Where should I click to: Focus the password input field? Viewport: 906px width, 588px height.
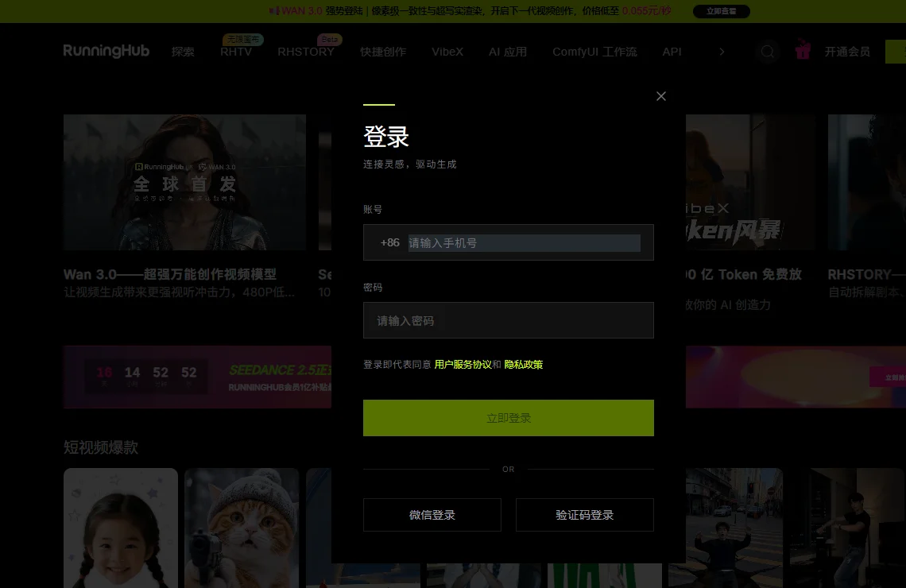click(x=509, y=320)
